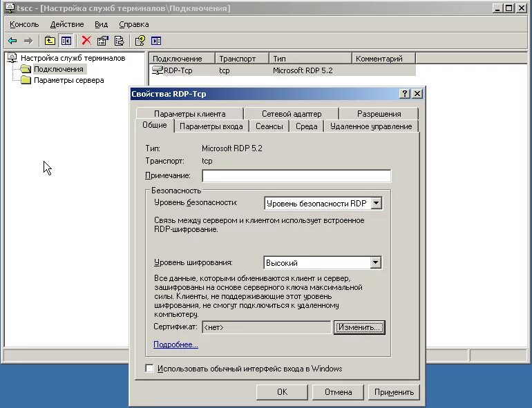Click the Применить button

(x=394, y=392)
